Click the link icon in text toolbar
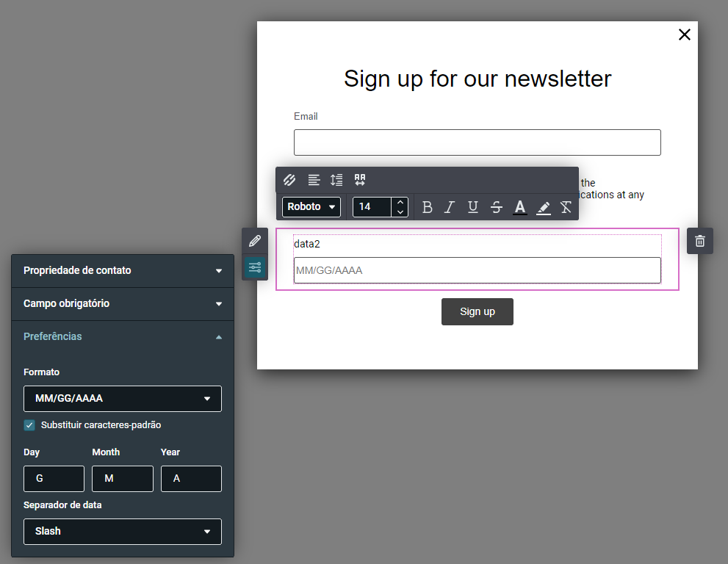Viewport: 728px width, 564px height. [289, 180]
